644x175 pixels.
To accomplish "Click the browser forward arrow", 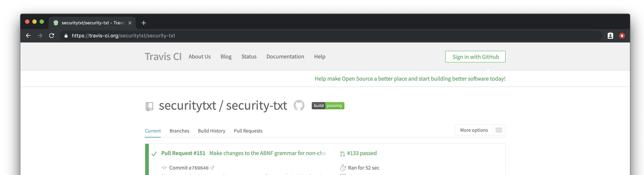I will click(x=40, y=36).
